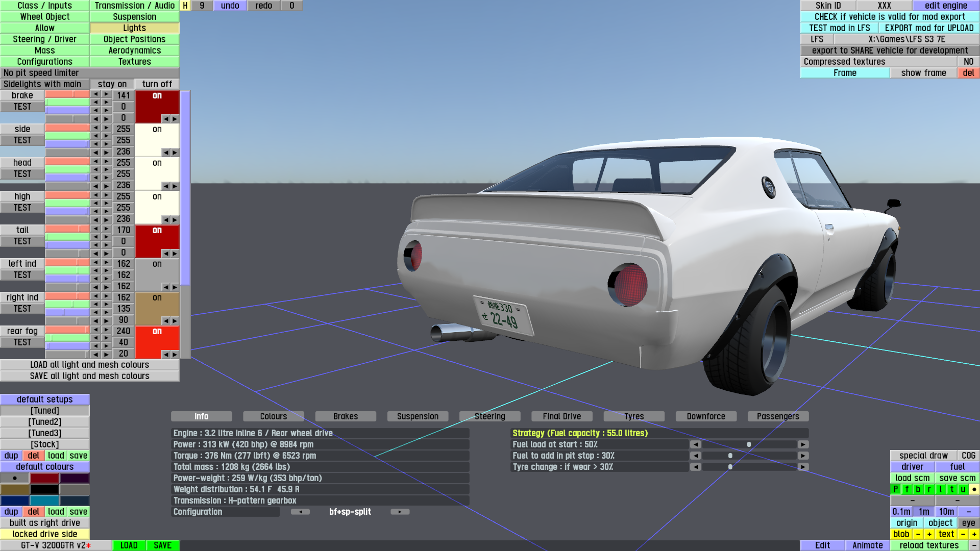
Task: Switch to the next Configuration with the right arrow
Action: coord(400,512)
